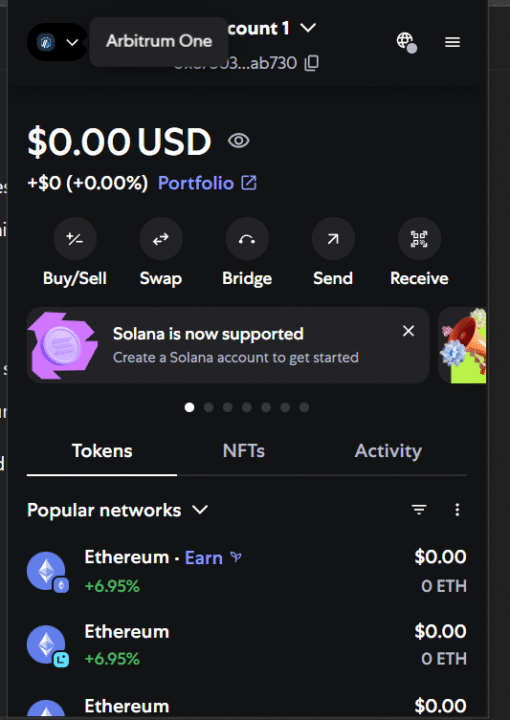Switch to the NFTs tab
The height and width of the screenshot is (720, 510).
point(244,451)
